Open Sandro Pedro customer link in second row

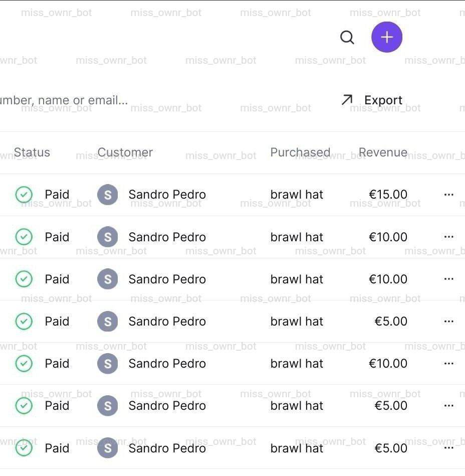tap(167, 237)
